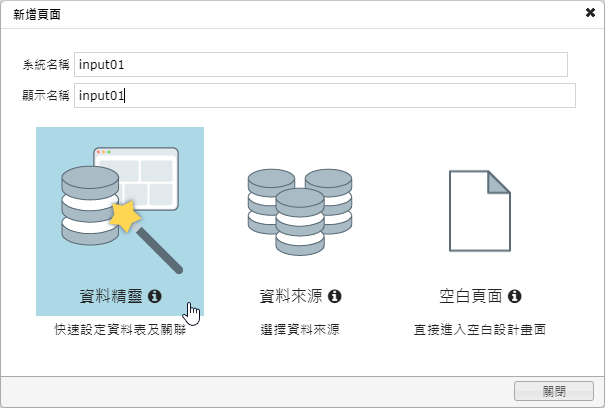Screen dimensions: 605x408
Task: Close the 新增頁面 dialog with the X
Action: pos(590,14)
